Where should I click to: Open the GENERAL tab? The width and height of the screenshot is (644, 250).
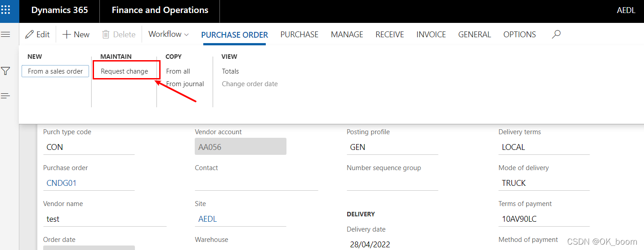[x=474, y=35]
